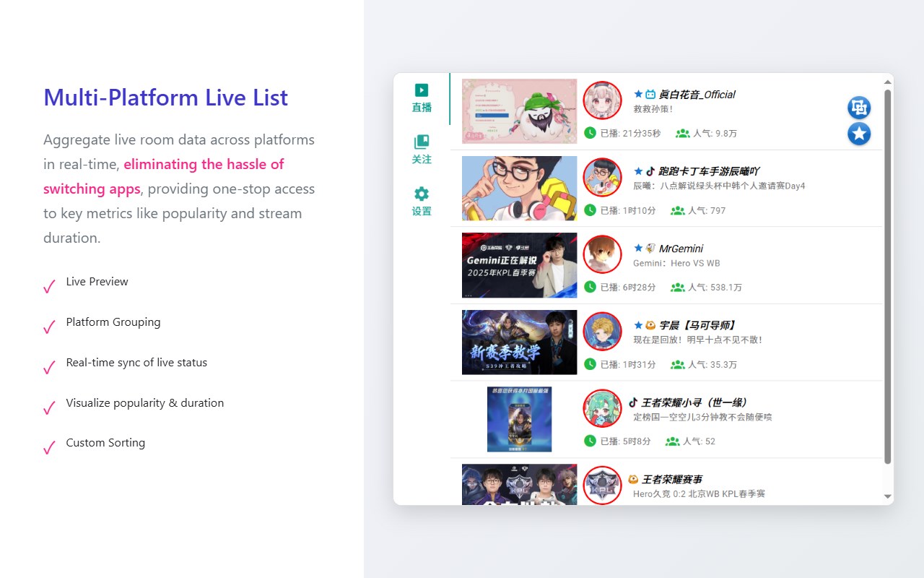Switch to the 关注 follow tab

[422, 150]
